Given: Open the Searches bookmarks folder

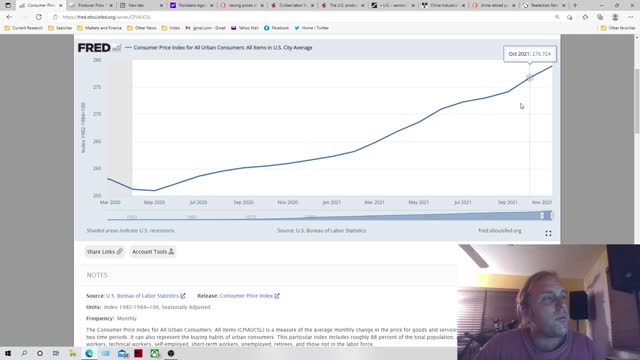Looking at the screenshot, I should tap(60, 28).
